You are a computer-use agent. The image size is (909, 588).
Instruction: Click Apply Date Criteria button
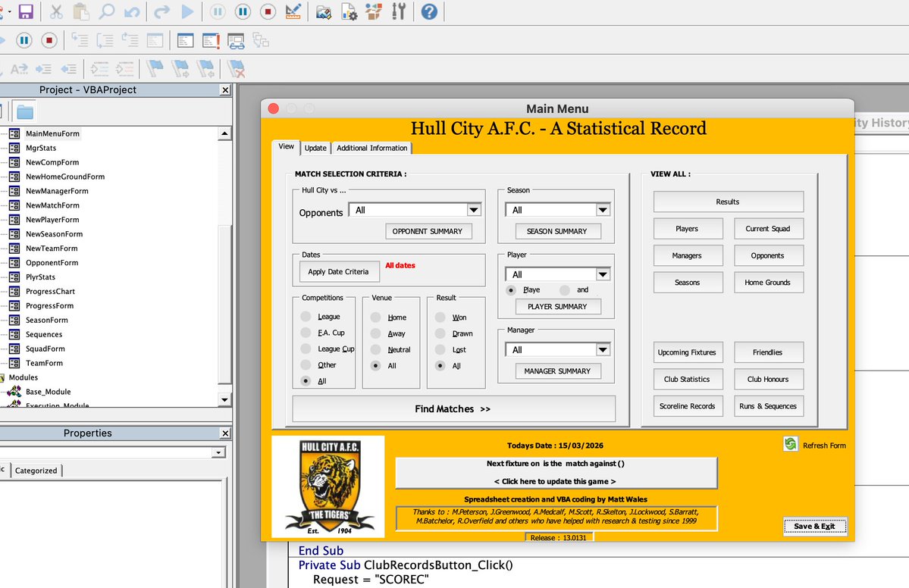point(338,272)
